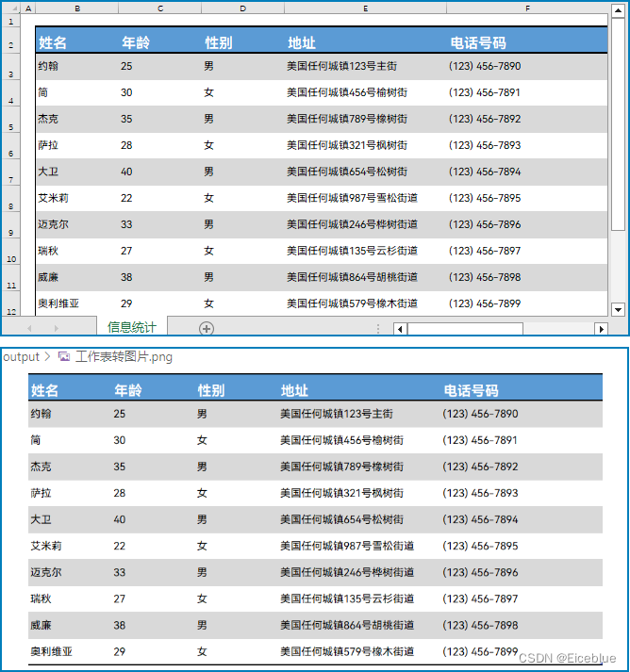
Task: Click 姓名 header in the output image
Action: point(44,390)
